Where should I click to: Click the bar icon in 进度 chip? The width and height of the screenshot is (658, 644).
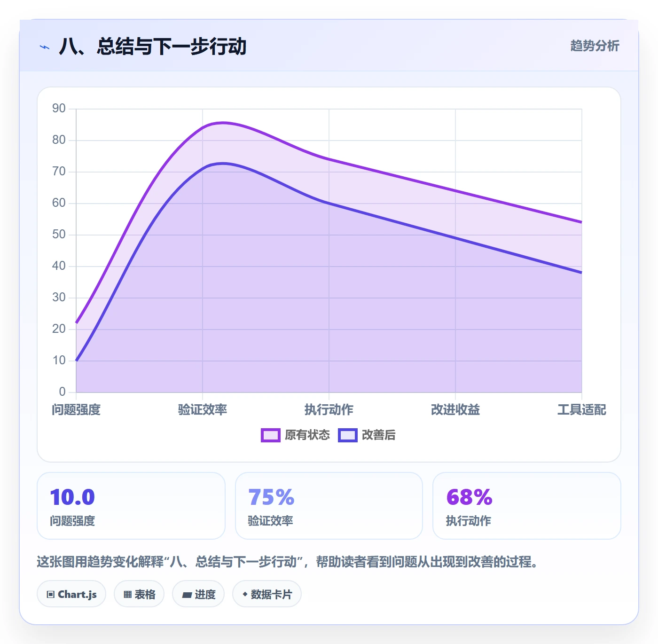point(187,595)
